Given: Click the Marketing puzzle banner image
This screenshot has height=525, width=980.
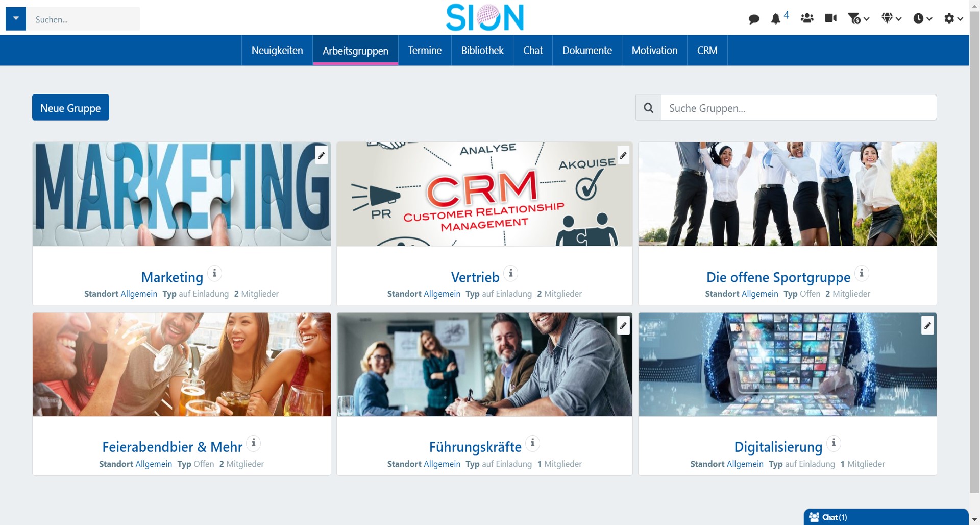Looking at the screenshot, I should [182, 194].
